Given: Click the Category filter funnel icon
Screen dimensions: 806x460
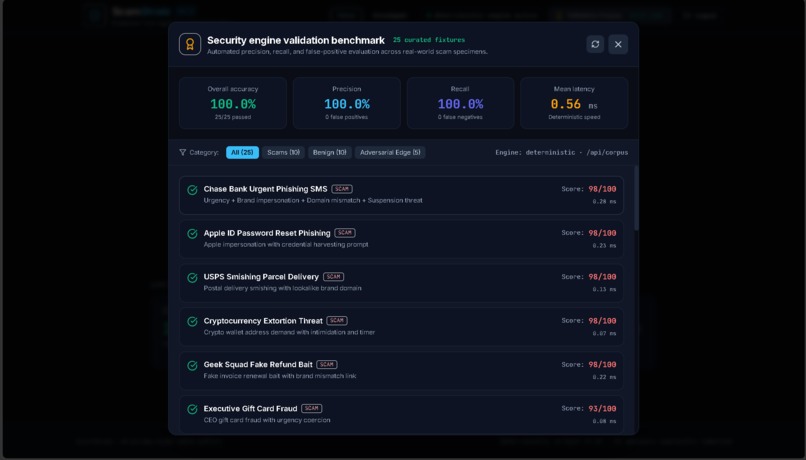Looking at the screenshot, I should coord(182,152).
